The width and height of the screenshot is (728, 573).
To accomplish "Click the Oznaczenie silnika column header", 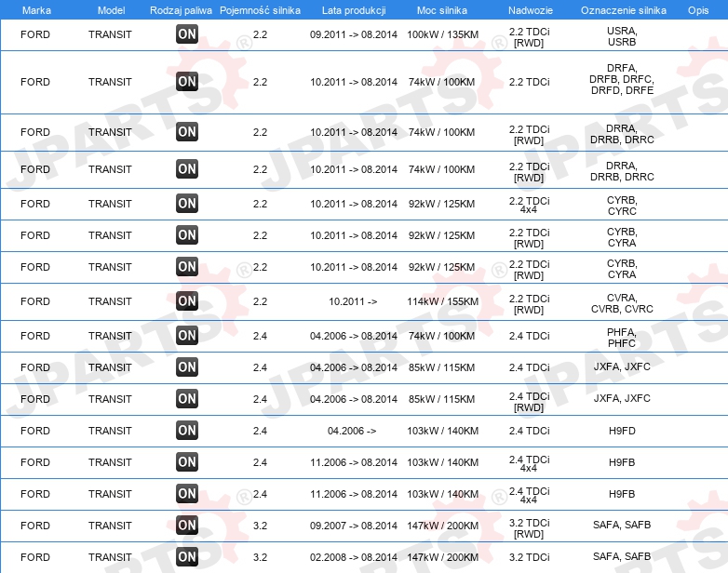I will point(623,10).
